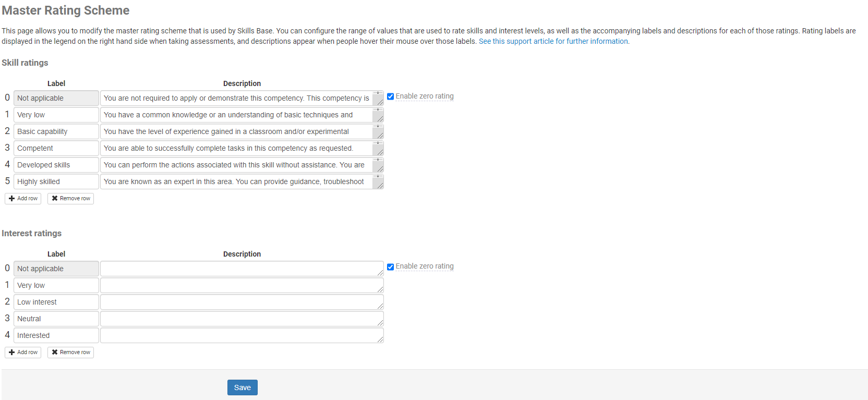Click the 'Low interest' label field
Viewport: 868px width, 400px height.
click(x=56, y=302)
